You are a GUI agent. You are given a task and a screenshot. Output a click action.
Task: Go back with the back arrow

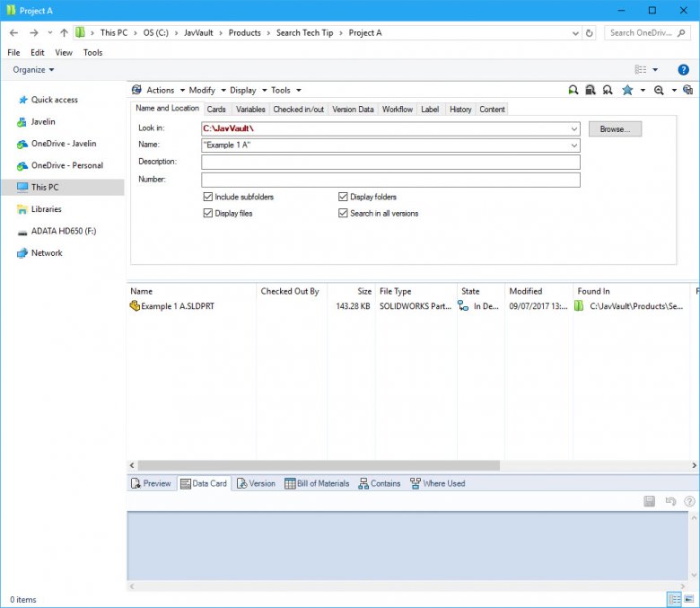(x=13, y=32)
